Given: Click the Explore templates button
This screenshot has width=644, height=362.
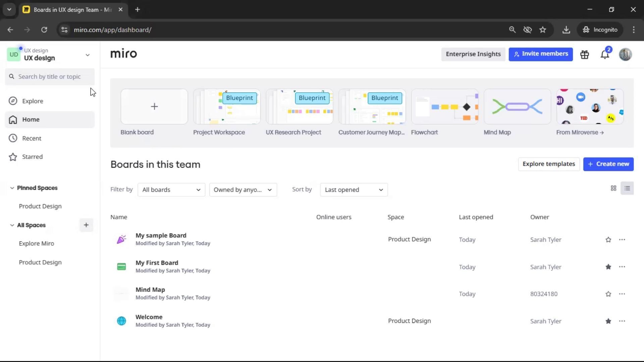Looking at the screenshot, I should (548, 164).
